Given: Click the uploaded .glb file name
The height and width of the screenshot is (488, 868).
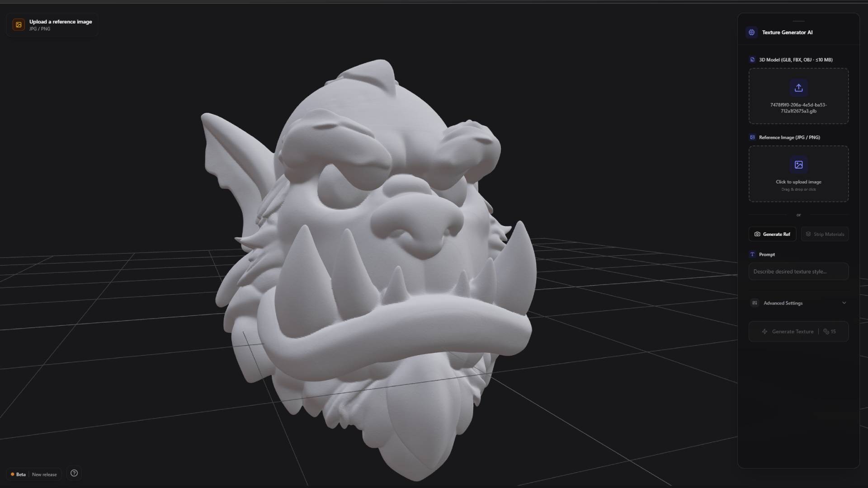Looking at the screenshot, I should coord(798,108).
